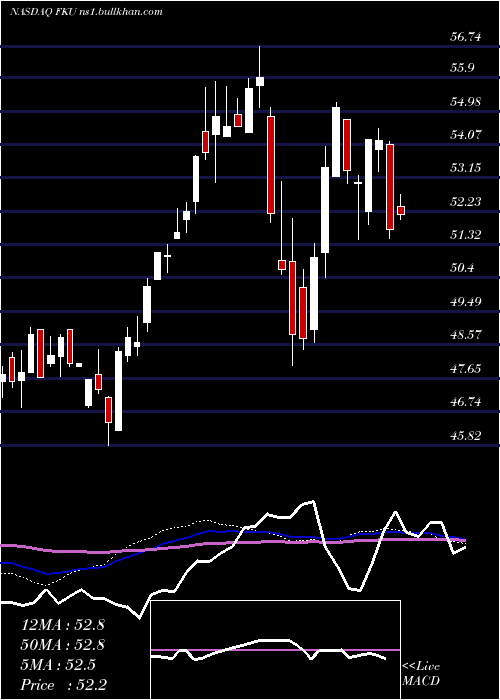Click the 49.49 price axis label

pos(466,301)
